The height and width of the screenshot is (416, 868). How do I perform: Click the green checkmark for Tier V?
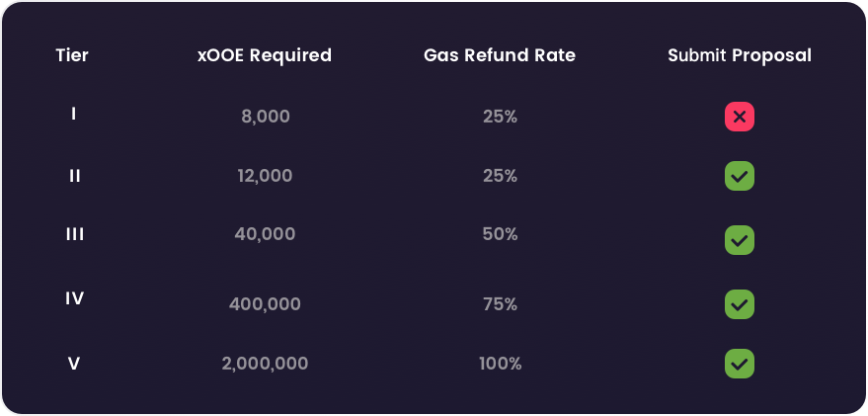pos(740,364)
